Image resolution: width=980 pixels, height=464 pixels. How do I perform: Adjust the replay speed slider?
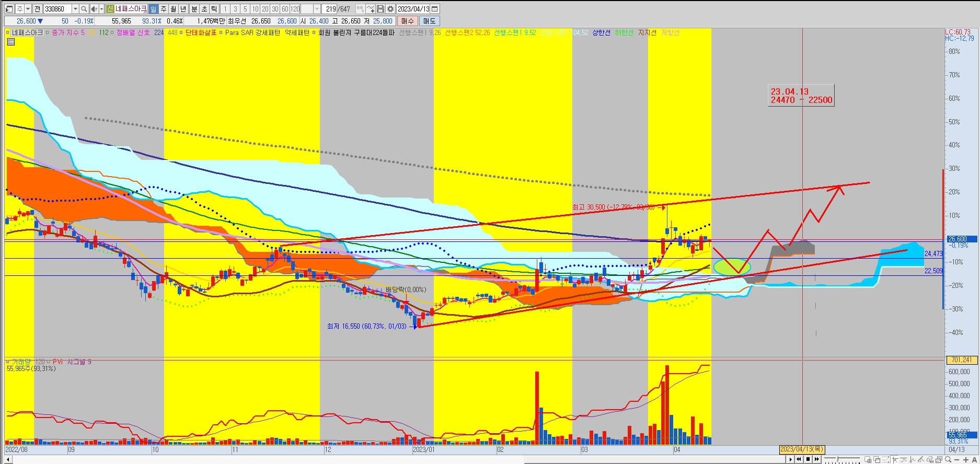[x=842, y=459]
